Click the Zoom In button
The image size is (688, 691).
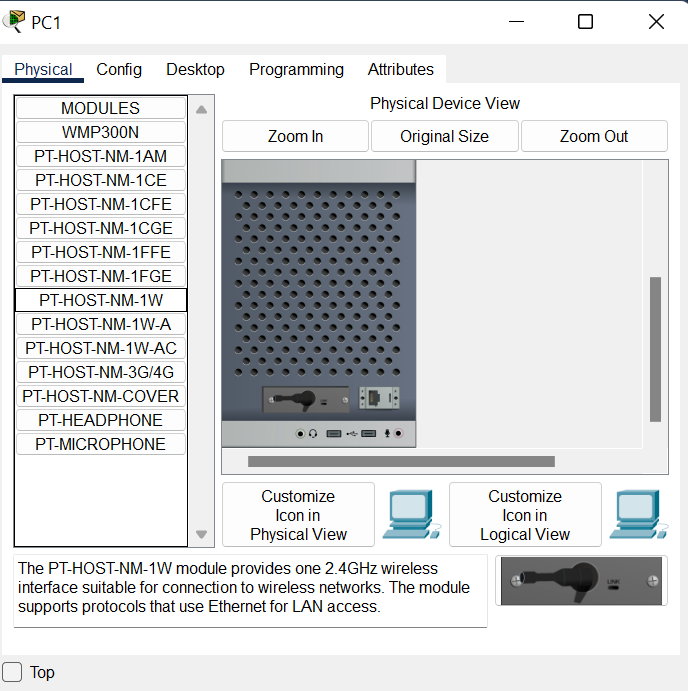pyautogui.click(x=295, y=136)
